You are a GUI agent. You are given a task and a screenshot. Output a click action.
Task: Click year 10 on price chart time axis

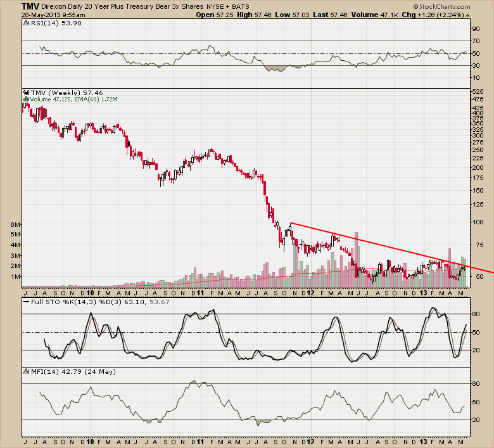pyautogui.click(x=90, y=293)
